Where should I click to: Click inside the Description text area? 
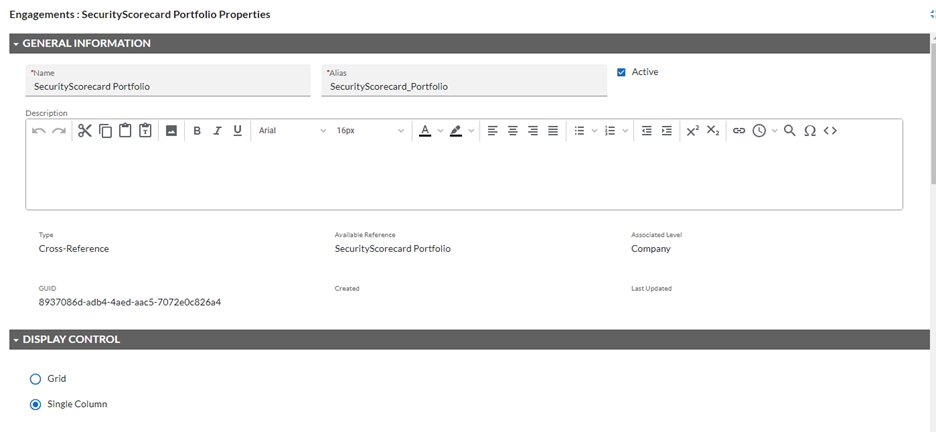tap(464, 175)
